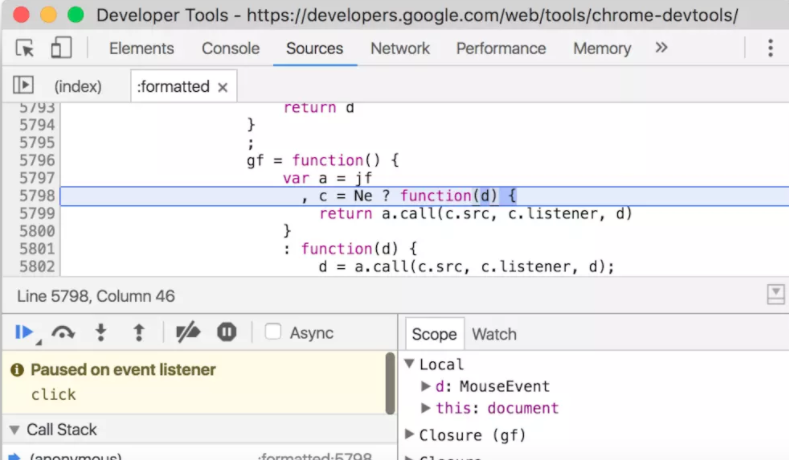Image resolution: width=789 pixels, height=460 pixels.
Task: Switch to the (index) file tab
Action: [78, 87]
